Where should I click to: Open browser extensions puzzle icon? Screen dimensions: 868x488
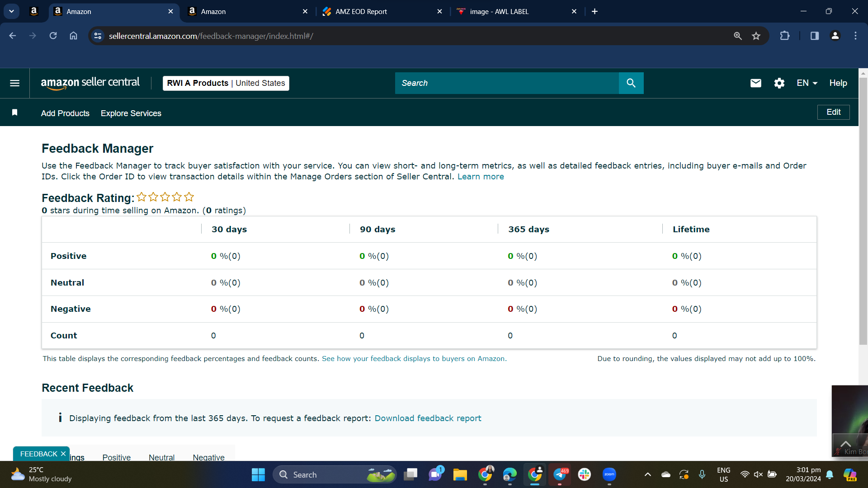click(x=785, y=36)
